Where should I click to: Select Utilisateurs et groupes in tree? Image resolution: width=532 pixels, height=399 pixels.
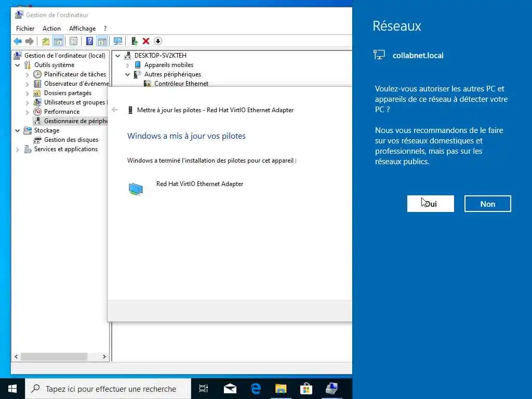click(x=75, y=102)
